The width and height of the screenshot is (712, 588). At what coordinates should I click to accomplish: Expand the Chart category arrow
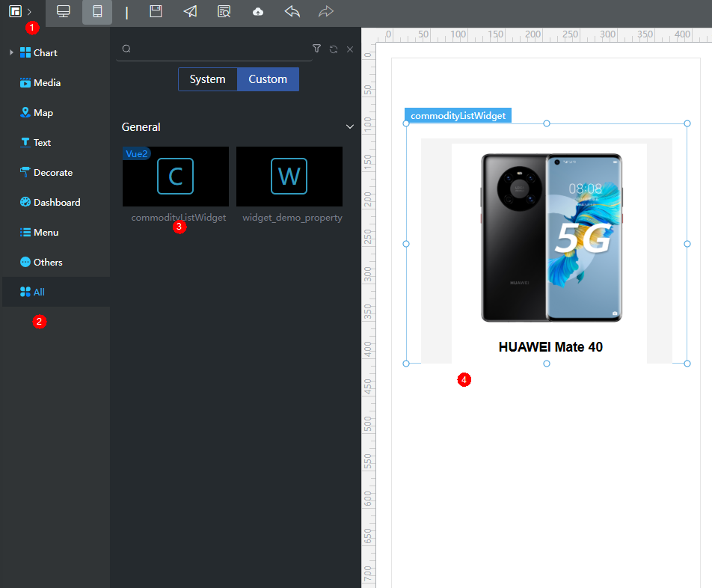click(x=11, y=52)
